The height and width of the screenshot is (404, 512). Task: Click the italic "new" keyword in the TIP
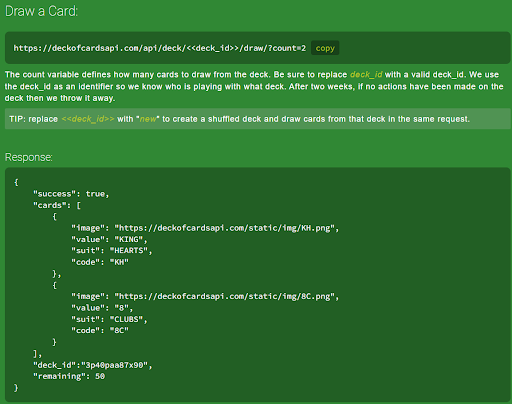coord(148,119)
